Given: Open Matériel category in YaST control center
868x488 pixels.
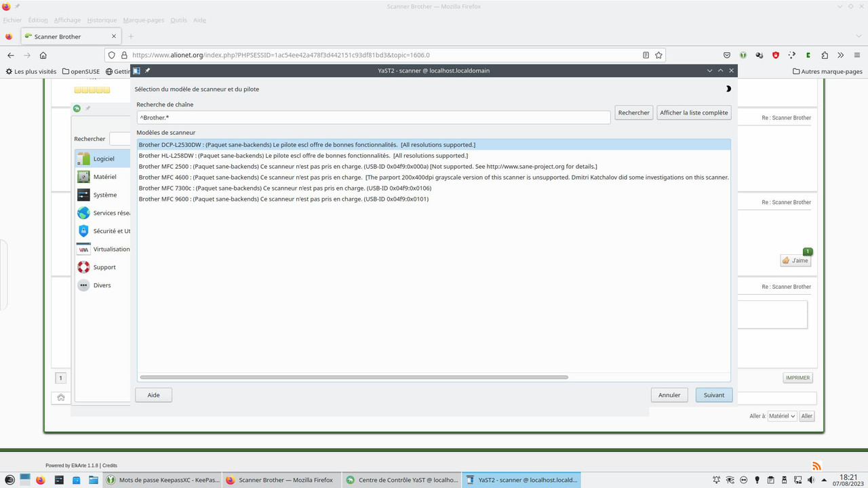Looking at the screenshot, I should pos(103,177).
